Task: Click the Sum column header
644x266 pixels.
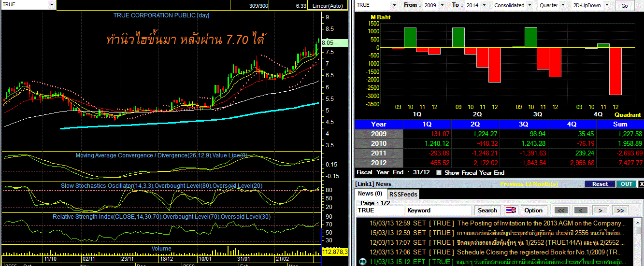Action: (x=620, y=124)
